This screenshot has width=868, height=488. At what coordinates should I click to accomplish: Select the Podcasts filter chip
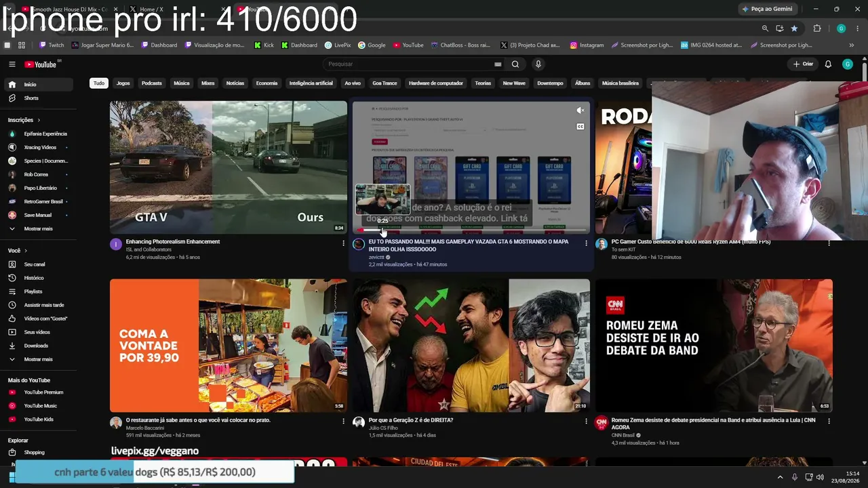pos(152,83)
